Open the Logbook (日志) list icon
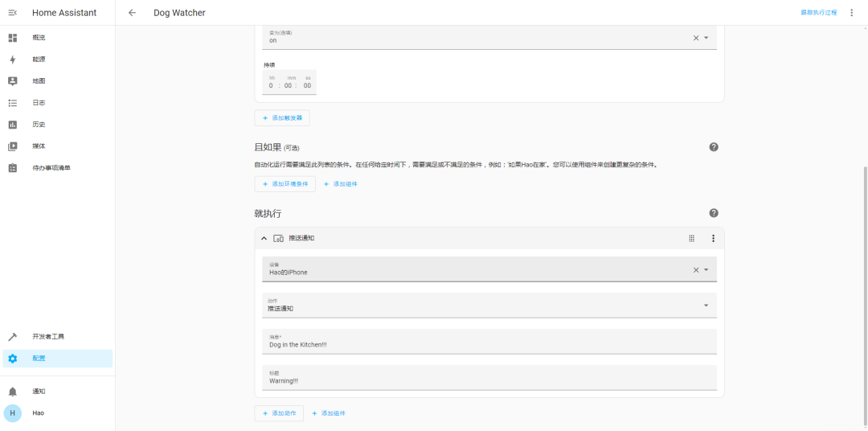 [13, 102]
